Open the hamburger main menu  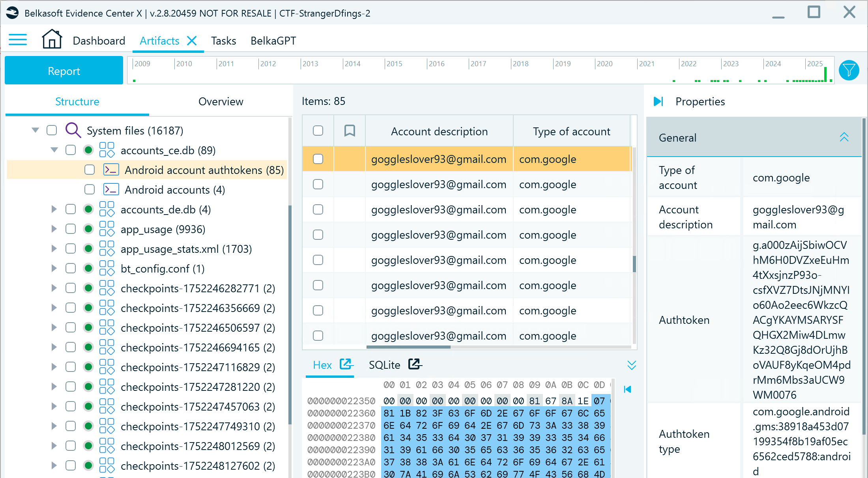tap(18, 40)
